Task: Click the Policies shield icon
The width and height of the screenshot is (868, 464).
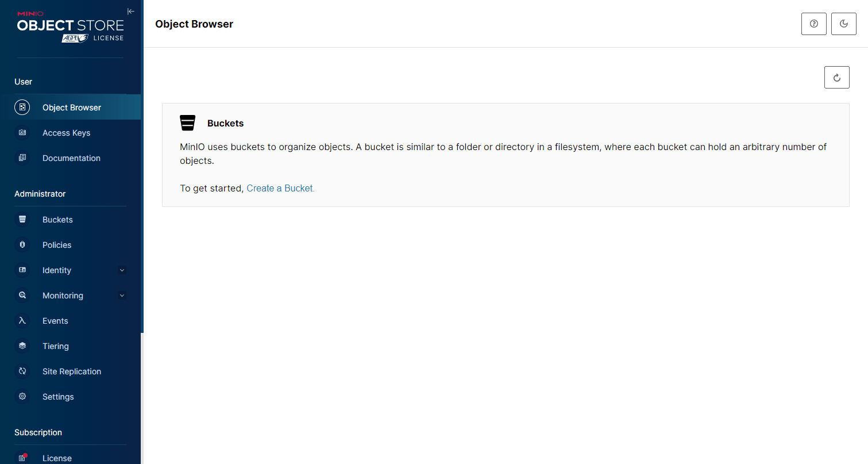Action: [22, 245]
